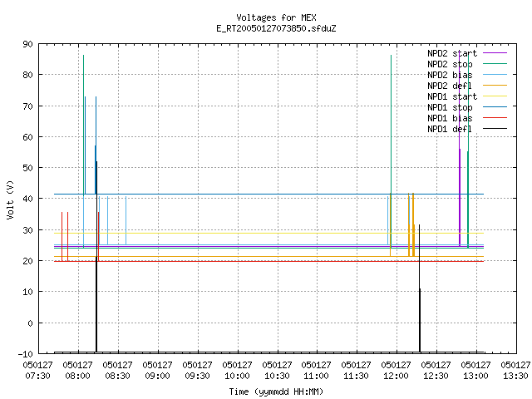The height and width of the screenshot is (399, 532).
Task: Click the x-axis tick label 10:00
Action: coord(237,376)
